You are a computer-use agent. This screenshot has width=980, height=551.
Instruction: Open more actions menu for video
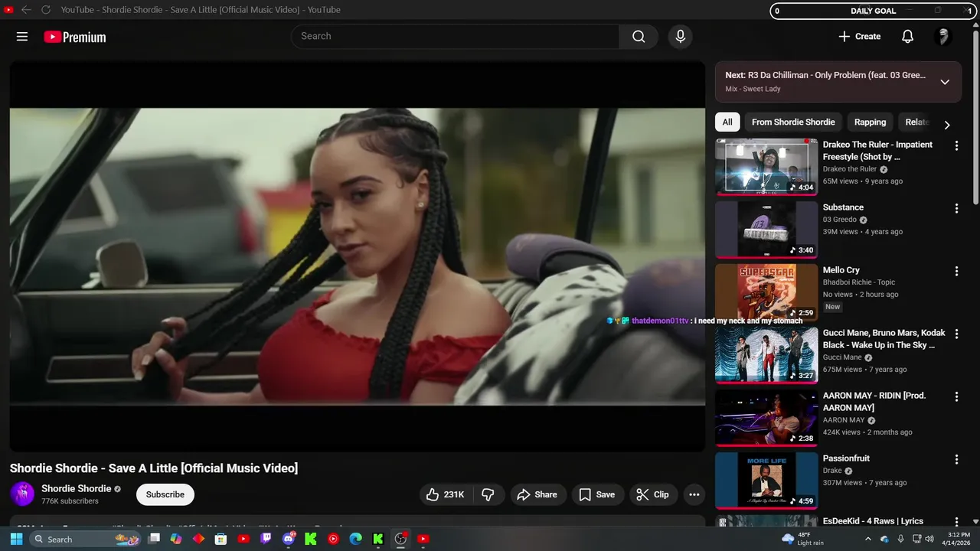(694, 494)
